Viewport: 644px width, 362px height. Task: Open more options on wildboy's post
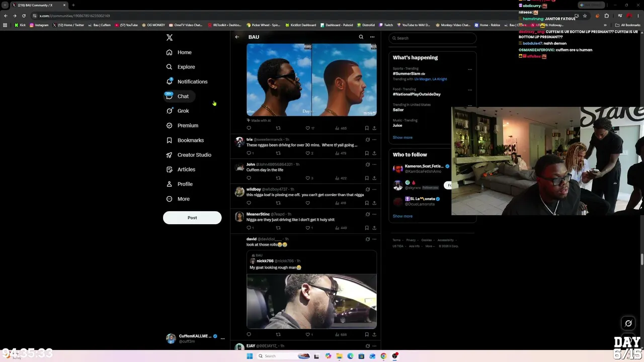pyautogui.click(x=374, y=190)
